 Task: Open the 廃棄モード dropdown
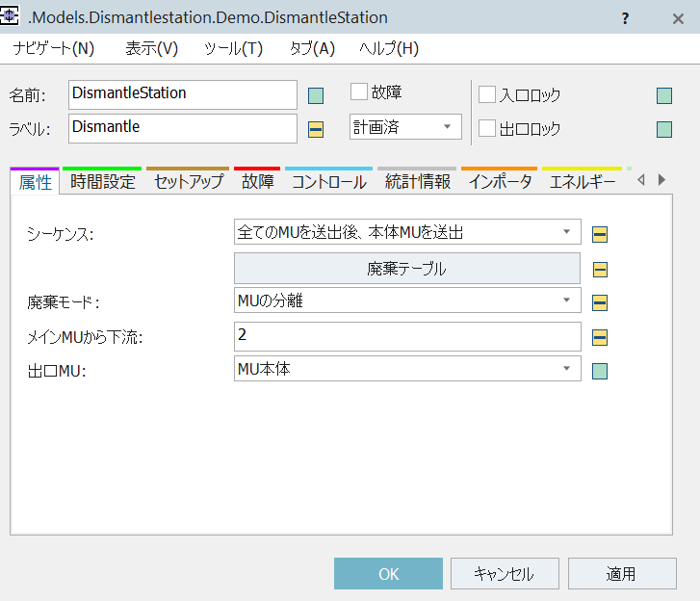[407, 300]
